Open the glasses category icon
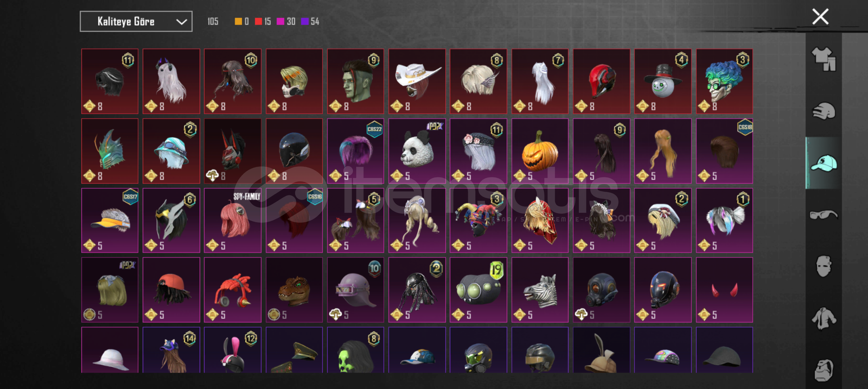This screenshot has height=389, width=868. click(824, 215)
